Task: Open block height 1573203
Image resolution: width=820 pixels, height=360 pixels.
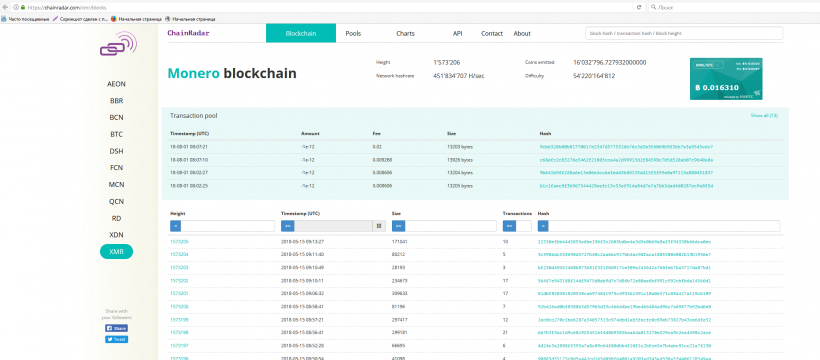Action: point(179,267)
